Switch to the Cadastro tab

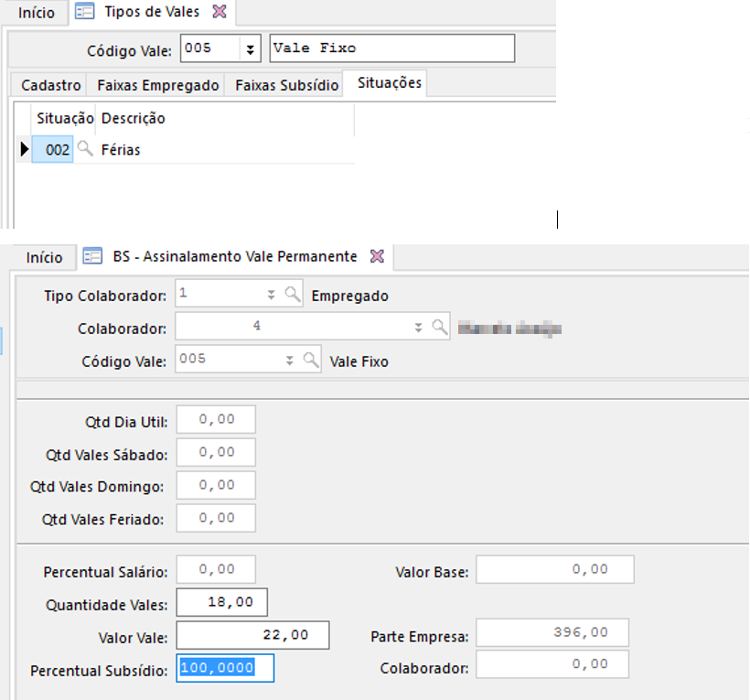[x=47, y=85]
